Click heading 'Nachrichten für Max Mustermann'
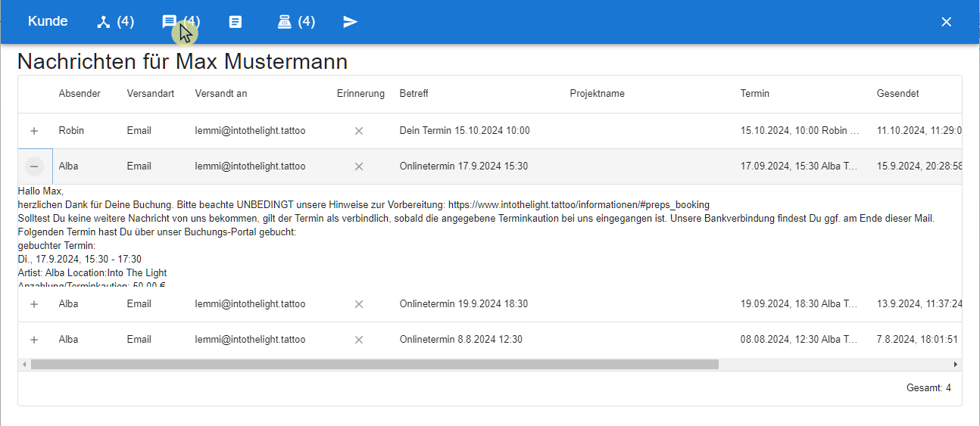 point(183,61)
